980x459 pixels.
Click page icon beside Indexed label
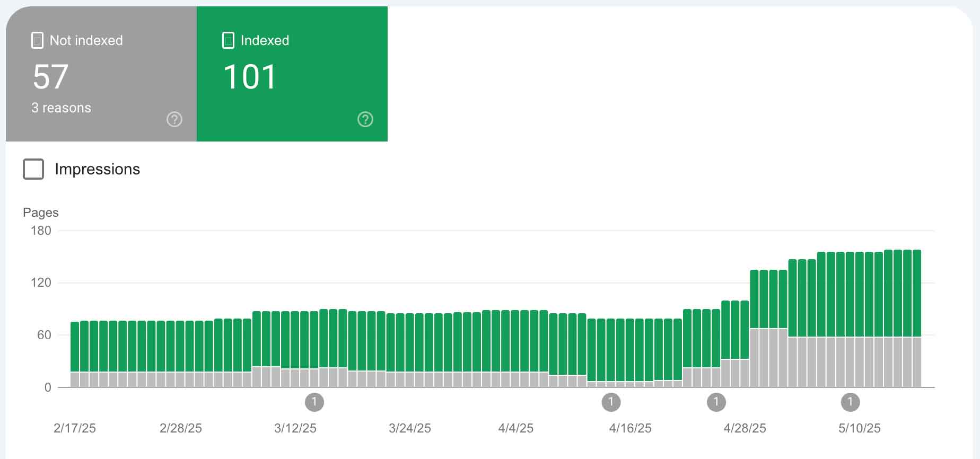tap(228, 40)
